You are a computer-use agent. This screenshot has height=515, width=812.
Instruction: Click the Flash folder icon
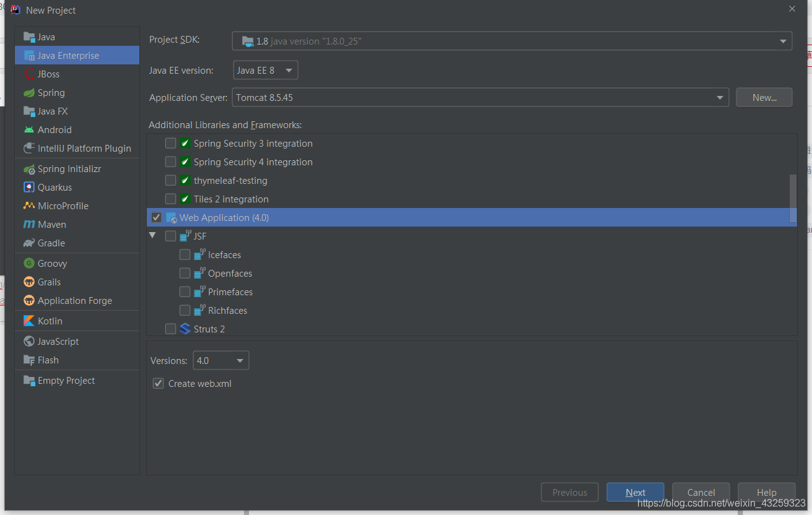(29, 360)
